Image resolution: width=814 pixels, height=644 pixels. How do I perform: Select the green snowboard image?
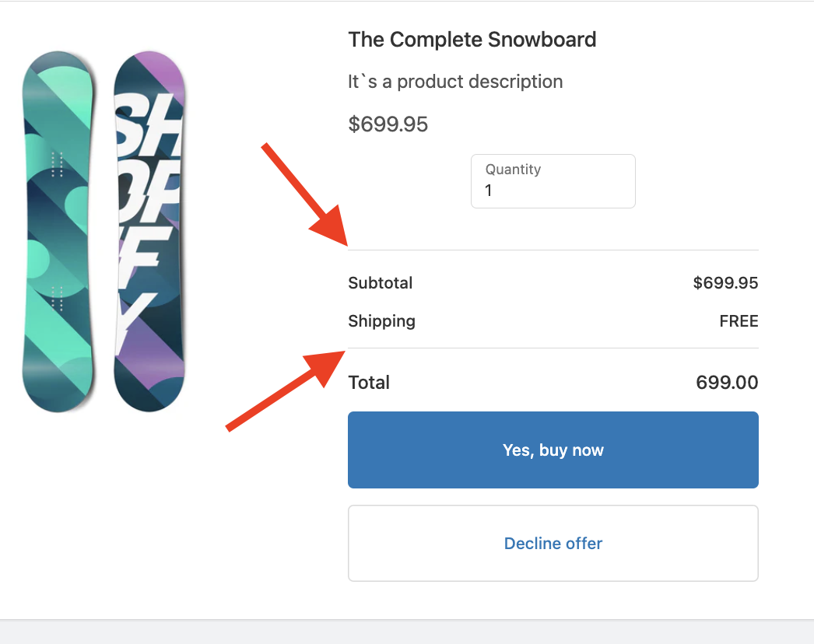click(58, 231)
